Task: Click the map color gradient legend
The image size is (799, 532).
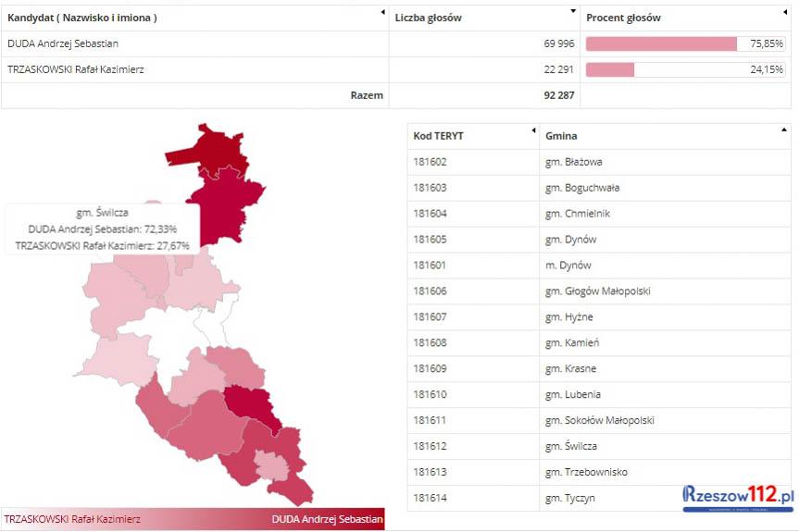Action: pyautogui.click(x=193, y=519)
